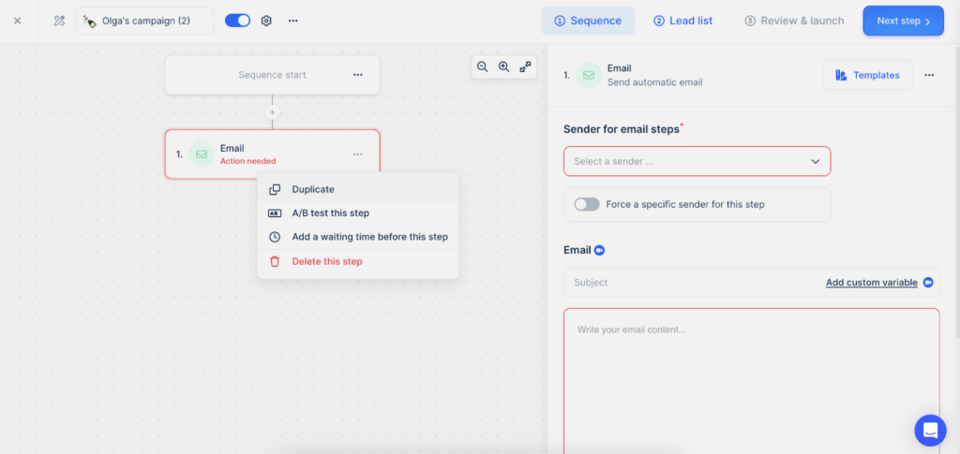Open the chat support bubble
This screenshot has width=960, height=454.
[931, 430]
